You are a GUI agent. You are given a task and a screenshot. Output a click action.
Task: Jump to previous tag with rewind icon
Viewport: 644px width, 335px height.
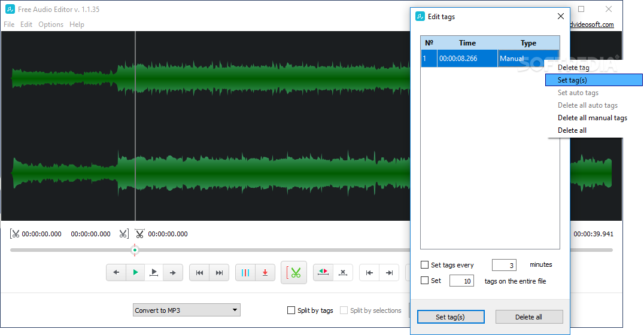point(200,273)
